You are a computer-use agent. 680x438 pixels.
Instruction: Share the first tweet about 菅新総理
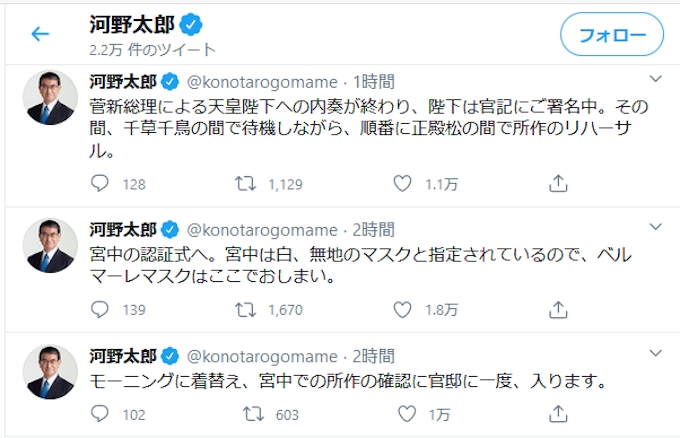point(558,184)
